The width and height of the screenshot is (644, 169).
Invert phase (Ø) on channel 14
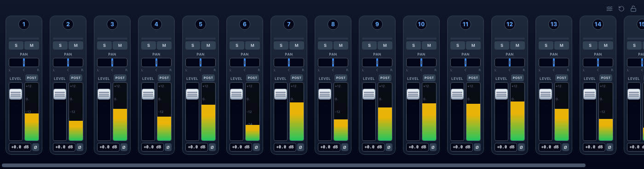(x=609, y=147)
